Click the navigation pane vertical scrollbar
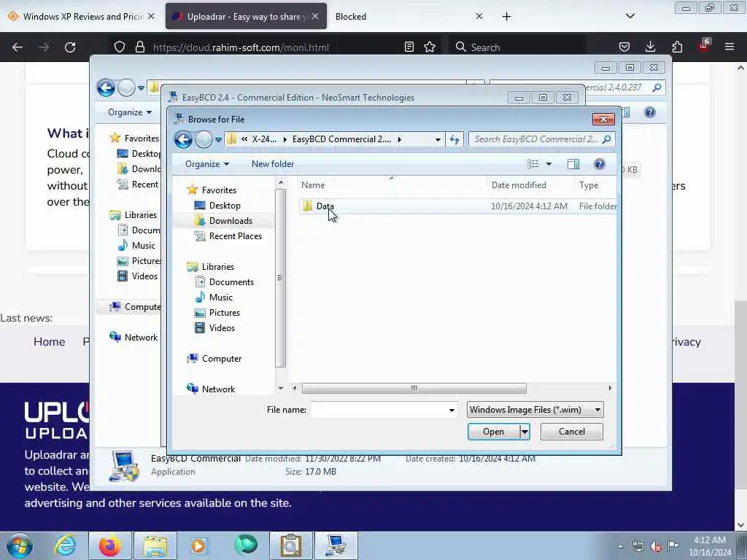 click(280, 278)
